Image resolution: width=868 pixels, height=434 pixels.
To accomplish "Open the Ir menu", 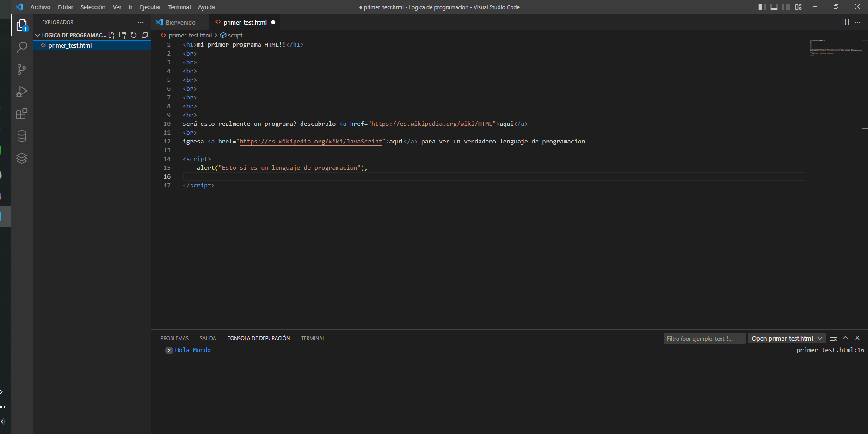I will click(130, 7).
